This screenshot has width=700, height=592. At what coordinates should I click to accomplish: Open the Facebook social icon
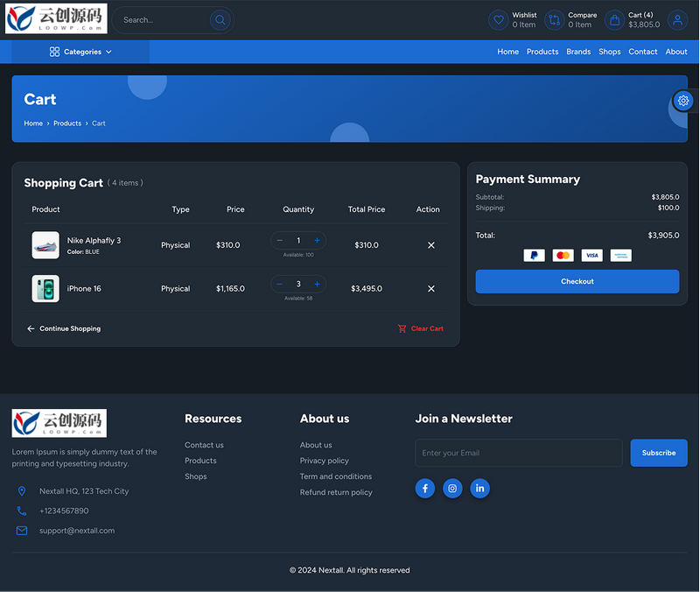pos(425,489)
